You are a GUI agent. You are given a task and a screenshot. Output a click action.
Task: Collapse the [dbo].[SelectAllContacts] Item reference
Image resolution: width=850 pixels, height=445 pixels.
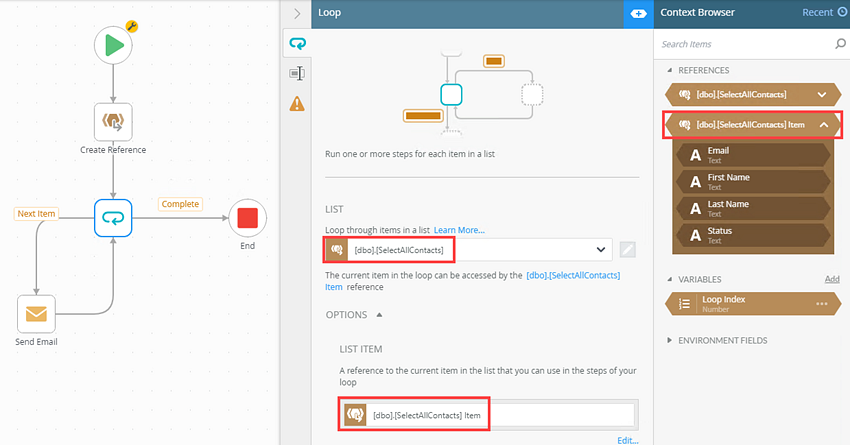[x=824, y=125]
